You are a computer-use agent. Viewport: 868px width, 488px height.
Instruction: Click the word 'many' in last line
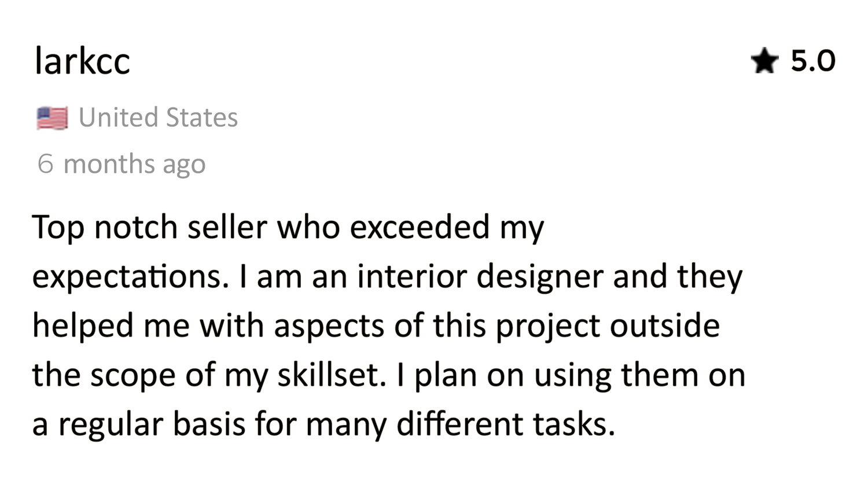[346, 426]
